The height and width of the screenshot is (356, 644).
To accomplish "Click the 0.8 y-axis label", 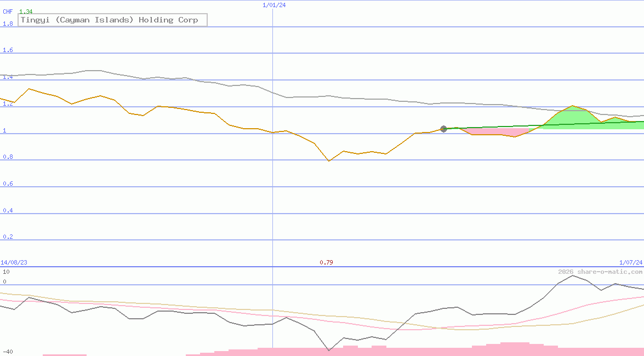I will 8,157.
